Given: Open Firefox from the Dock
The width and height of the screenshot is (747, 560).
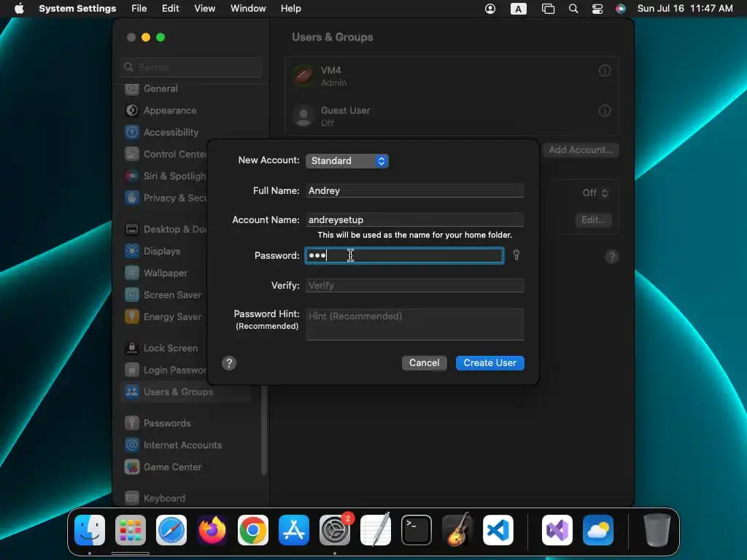Looking at the screenshot, I should 212,530.
